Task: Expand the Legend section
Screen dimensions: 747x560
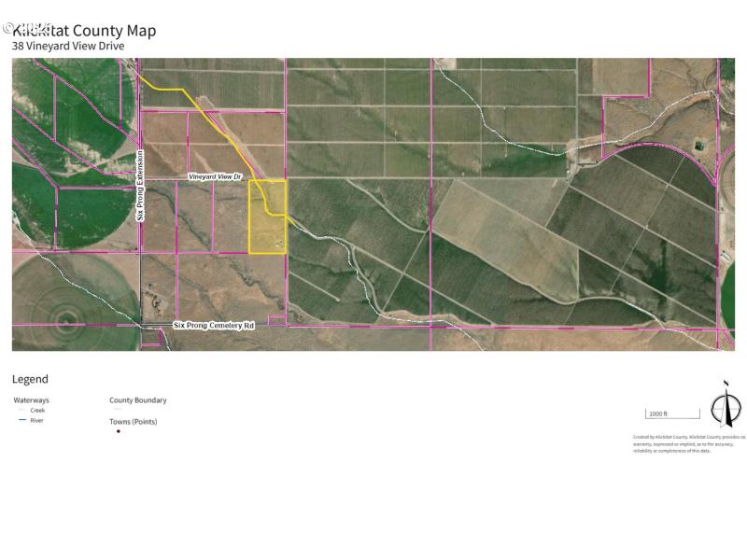Action: (x=30, y=379)
